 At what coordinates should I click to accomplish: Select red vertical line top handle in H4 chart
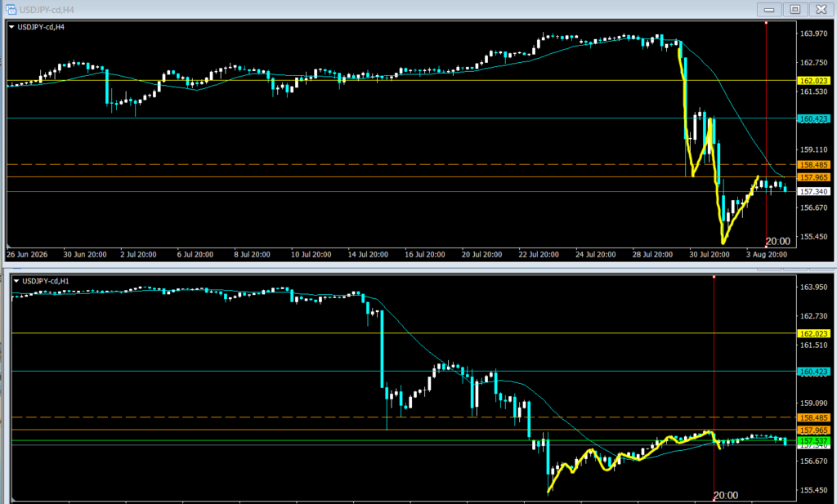coord(766,23)
